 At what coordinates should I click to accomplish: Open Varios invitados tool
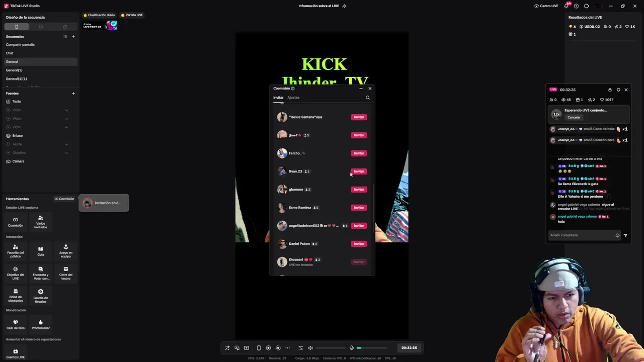point(41,222)
